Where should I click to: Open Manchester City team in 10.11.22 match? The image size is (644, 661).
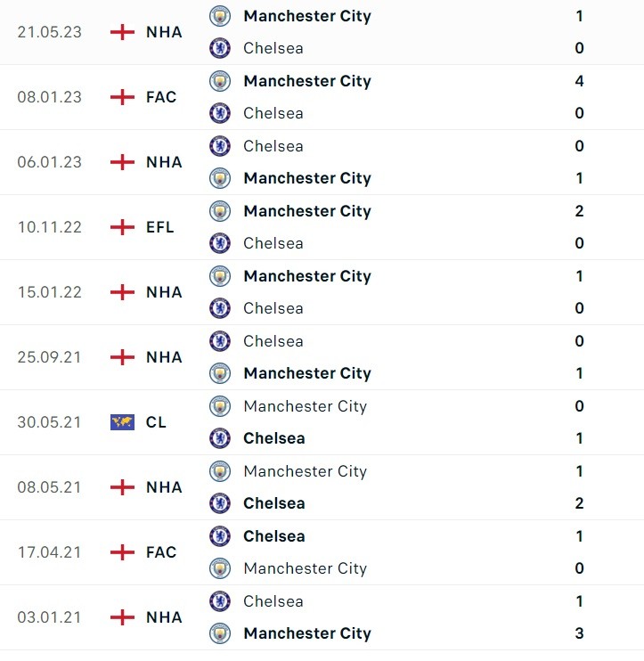click(306, 211)
